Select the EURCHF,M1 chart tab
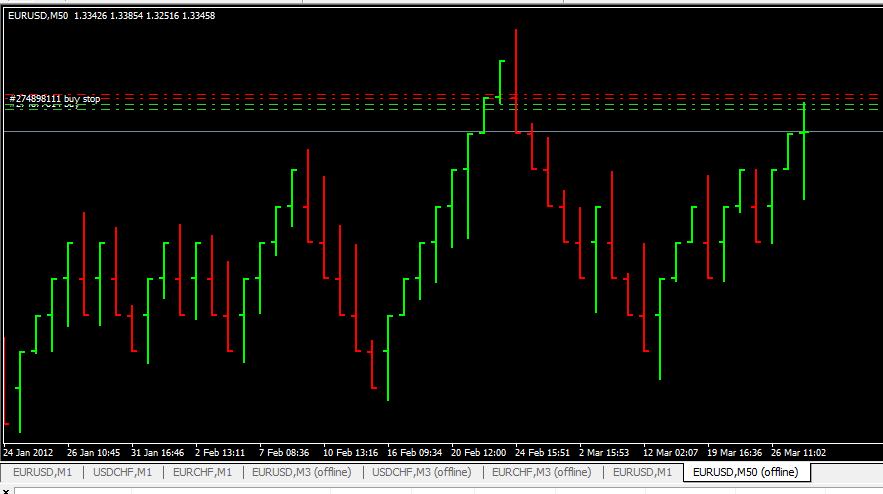 [203, 472]
